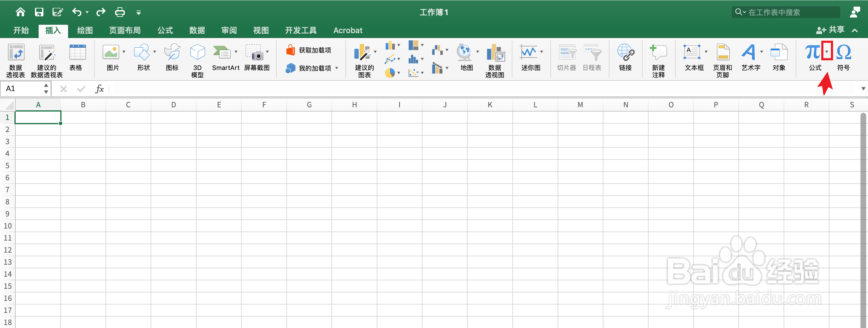
Task: Switch to the 视图 tab
Action: pyautogui.click(x=261, y=30)
